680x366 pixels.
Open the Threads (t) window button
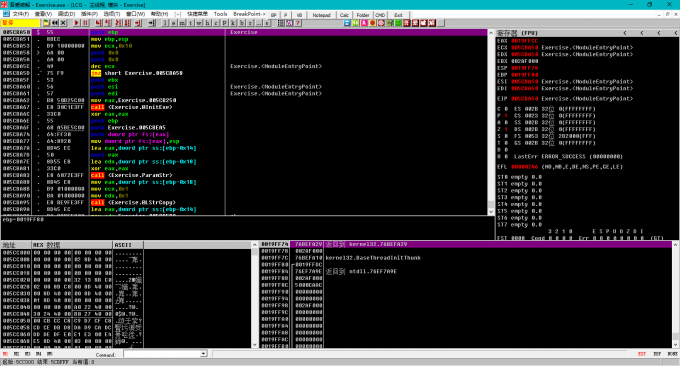190,23
